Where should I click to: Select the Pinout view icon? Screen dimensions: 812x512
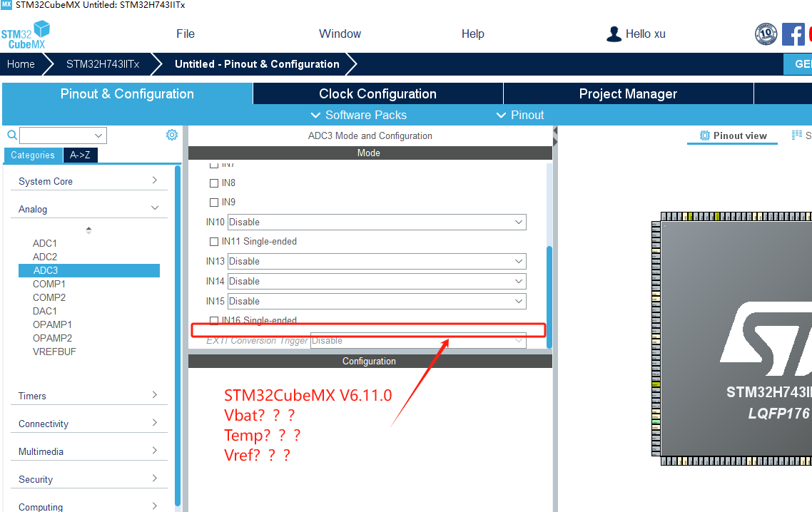click(704, 135)
